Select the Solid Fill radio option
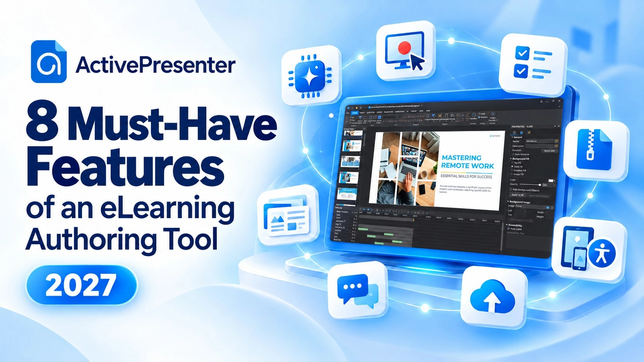 point(512,166)
